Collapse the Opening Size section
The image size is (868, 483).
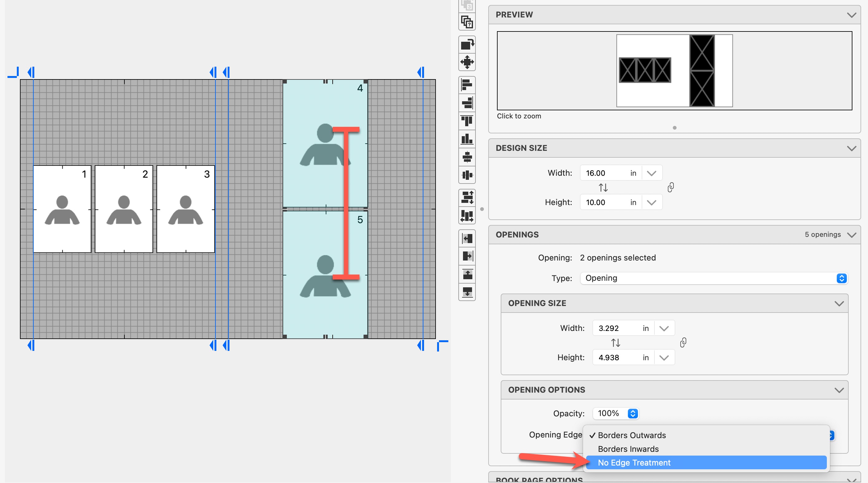coord(839,303)
